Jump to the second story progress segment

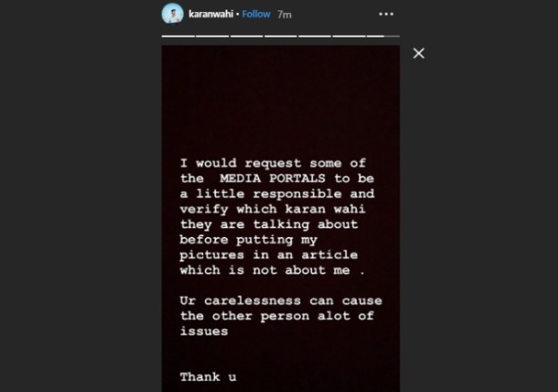[x=213, y=36]
